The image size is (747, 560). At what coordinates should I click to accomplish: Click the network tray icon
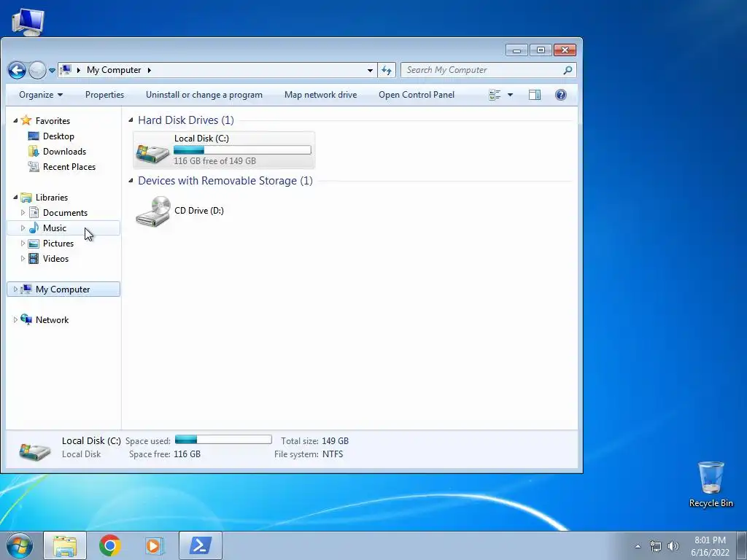pos(656,546)
